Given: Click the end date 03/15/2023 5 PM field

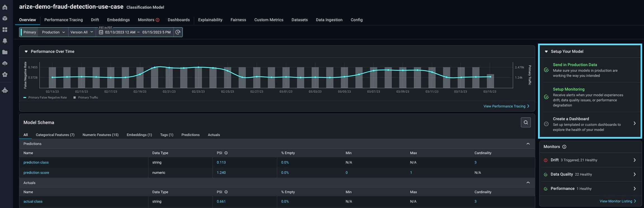Looking at the screenshot, I should pos(156,32).
